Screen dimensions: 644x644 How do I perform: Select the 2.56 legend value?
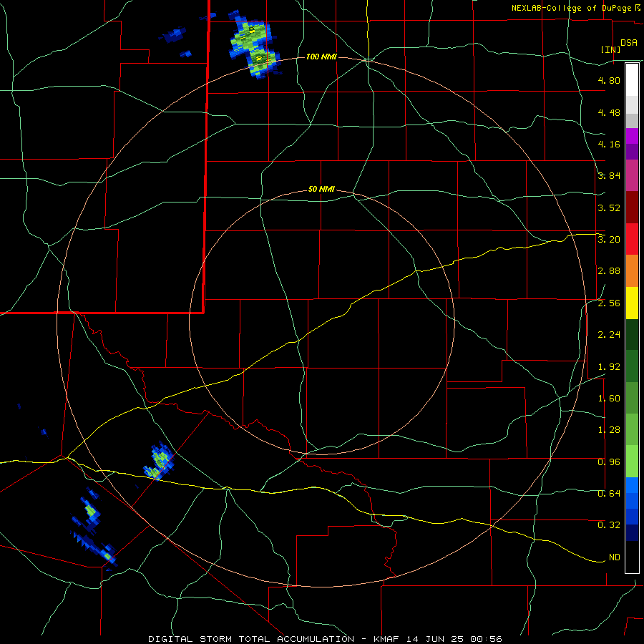[609, 303]
